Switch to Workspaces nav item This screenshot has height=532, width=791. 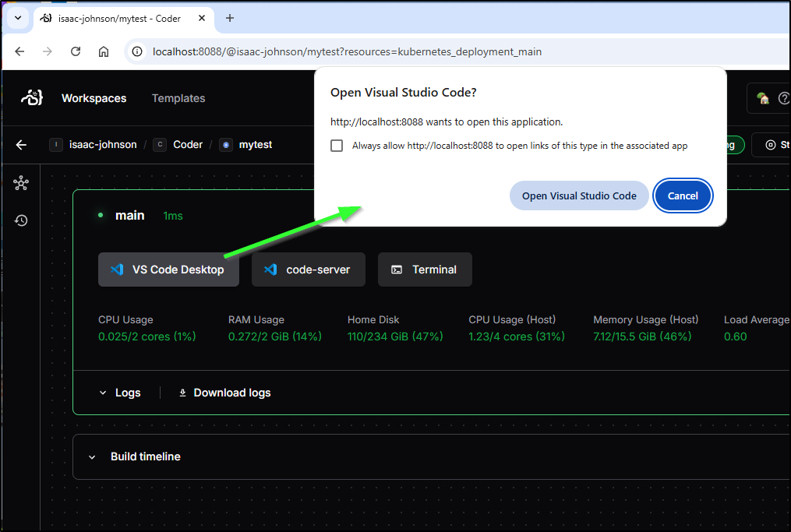(94, 98)
